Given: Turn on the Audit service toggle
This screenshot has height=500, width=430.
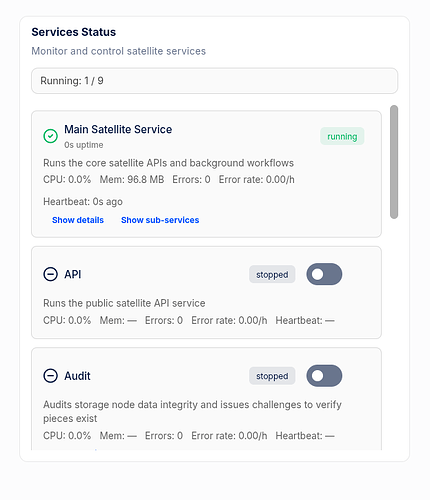Looking at the screenshot, I should click(x=324, y=376).
